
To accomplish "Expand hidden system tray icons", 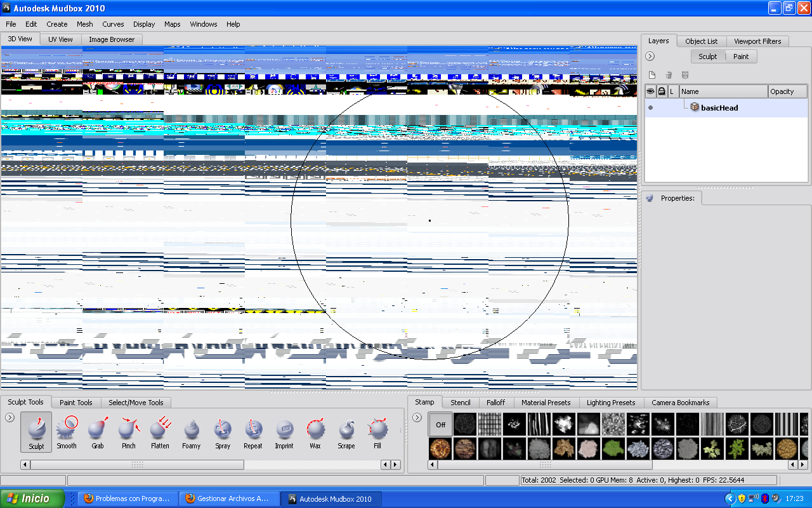I will 730,498.
